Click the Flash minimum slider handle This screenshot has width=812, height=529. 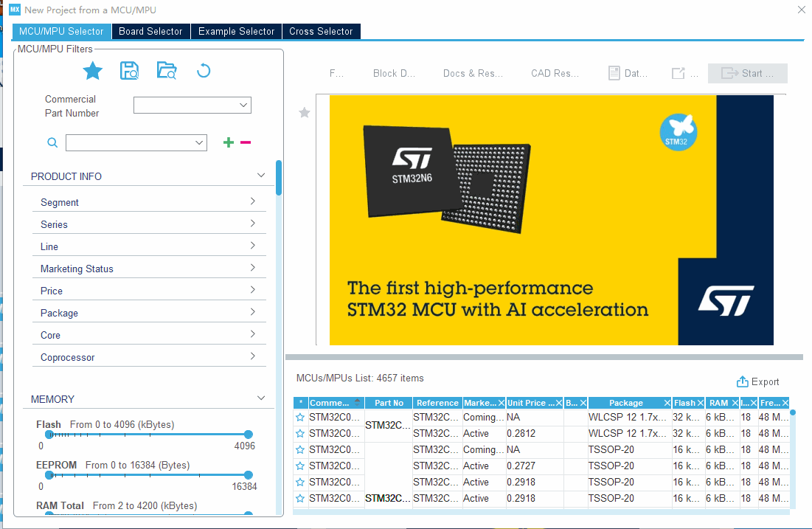pos(49,434)
